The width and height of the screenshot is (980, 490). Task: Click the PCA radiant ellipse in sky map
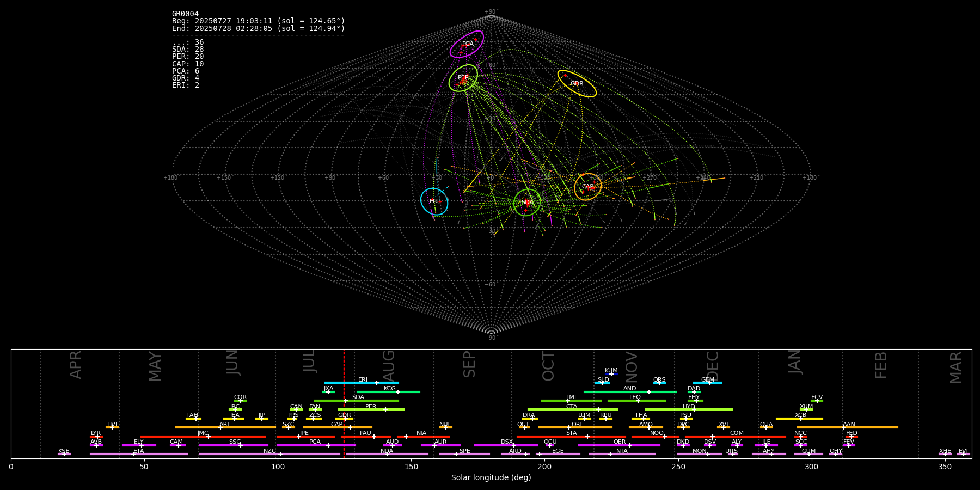click(x=467, y=44)
